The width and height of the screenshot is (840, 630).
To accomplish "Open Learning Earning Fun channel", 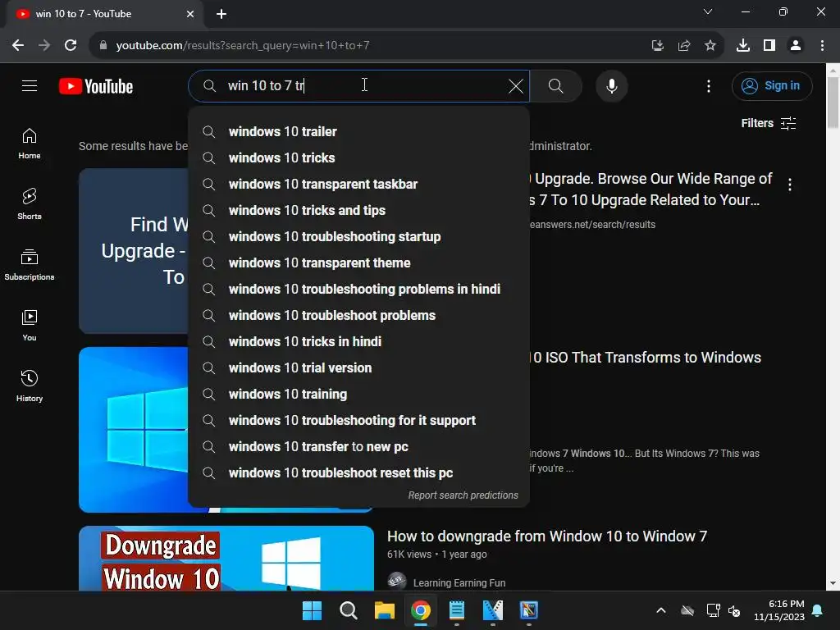I will tap(459, 582).
